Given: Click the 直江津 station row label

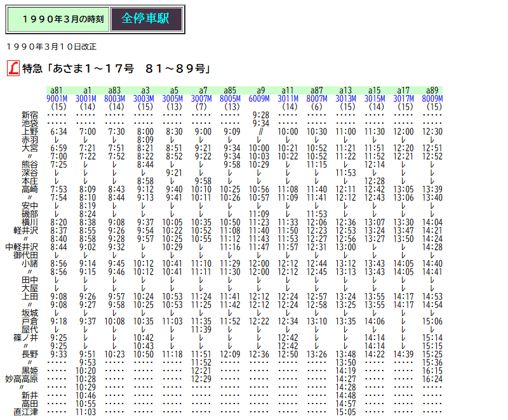Looking at the screenshot, I should 26,412.
